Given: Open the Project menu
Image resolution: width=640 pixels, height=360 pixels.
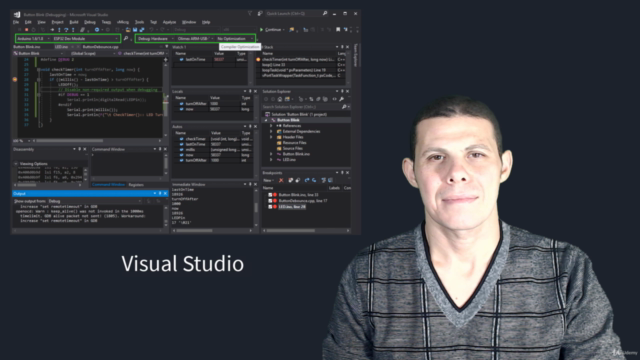Looking at the screenshot, I should click(57, 22).
